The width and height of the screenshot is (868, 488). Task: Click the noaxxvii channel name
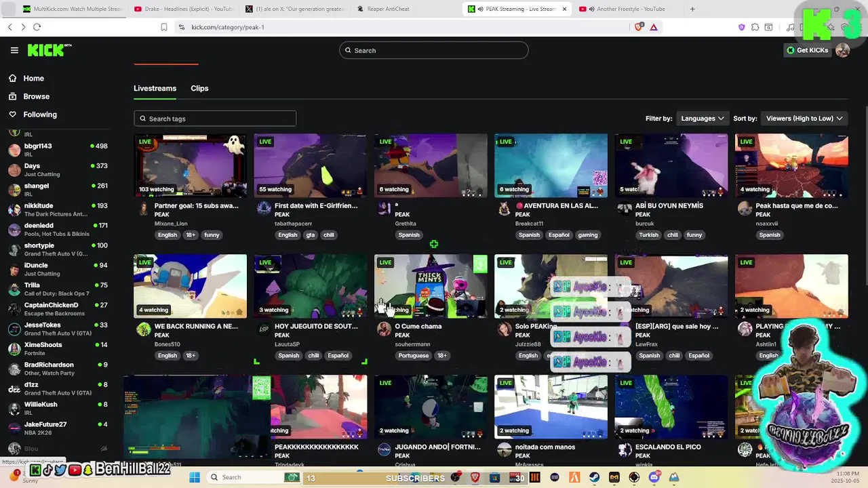point(768,224)
